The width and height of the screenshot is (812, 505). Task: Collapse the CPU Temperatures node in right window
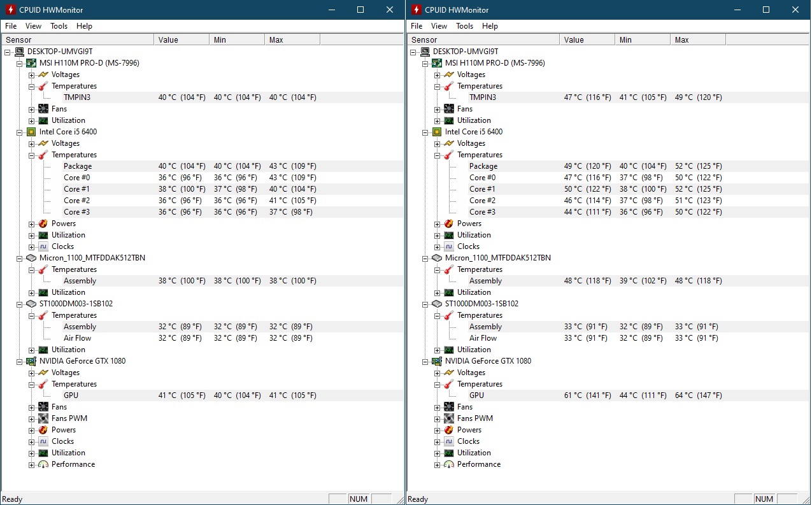[x=437, y=155]
